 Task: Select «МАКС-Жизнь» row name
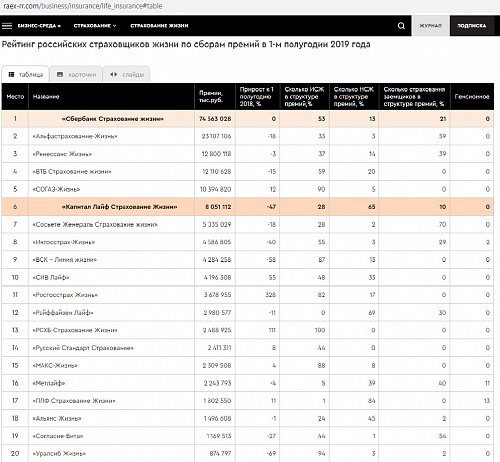pos(55,366)
